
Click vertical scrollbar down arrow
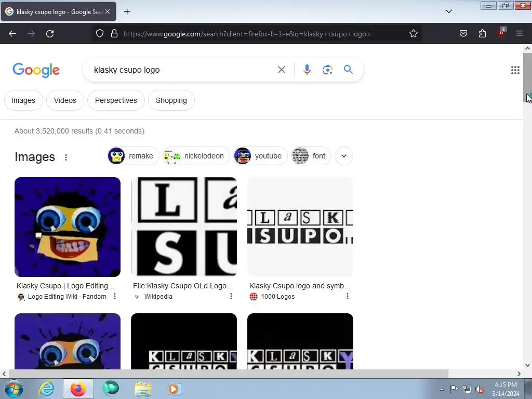[527, 365]
